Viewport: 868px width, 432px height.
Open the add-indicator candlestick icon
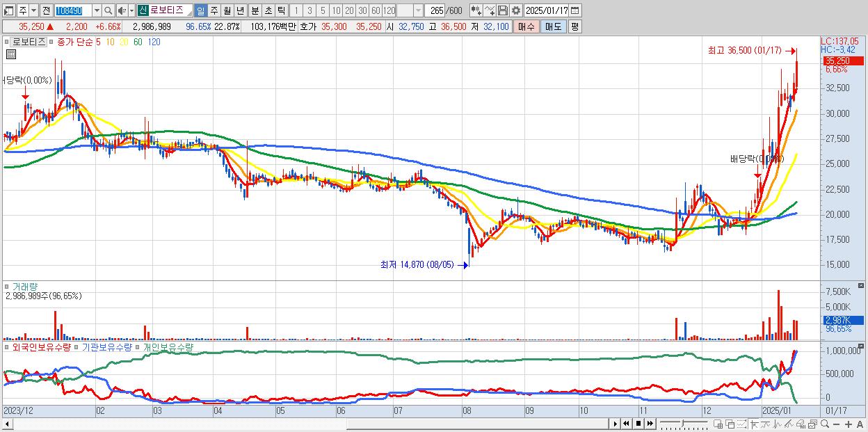(x=476, y=10)
